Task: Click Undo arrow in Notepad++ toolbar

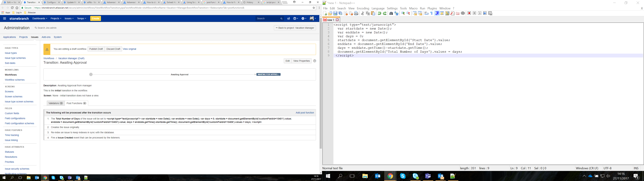Action: [379, 13]
